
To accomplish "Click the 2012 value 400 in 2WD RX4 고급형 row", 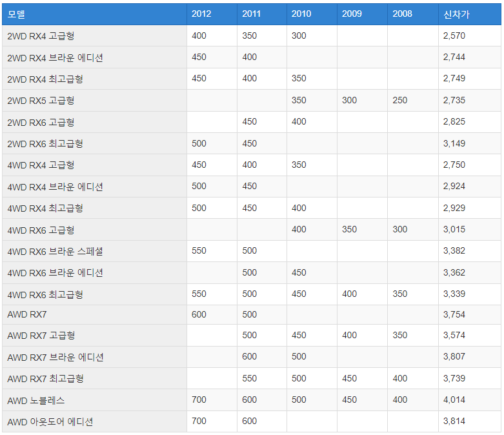I will pyautogui.click(x=199, y=35).
